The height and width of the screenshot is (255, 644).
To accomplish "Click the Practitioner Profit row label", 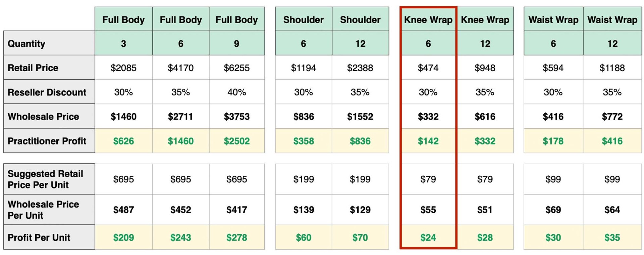I will tap(49, 141).
